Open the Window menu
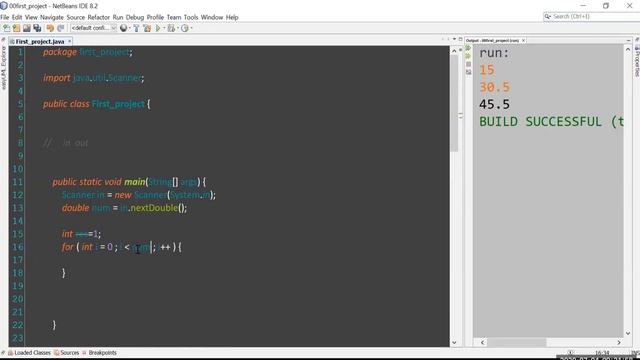 (212, 17)
